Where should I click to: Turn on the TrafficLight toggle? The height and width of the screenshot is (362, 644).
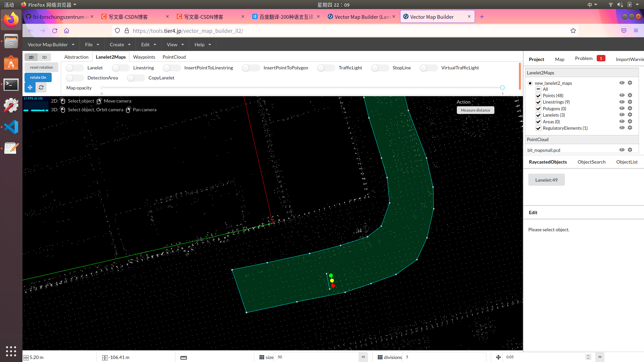tap(326, 68)
